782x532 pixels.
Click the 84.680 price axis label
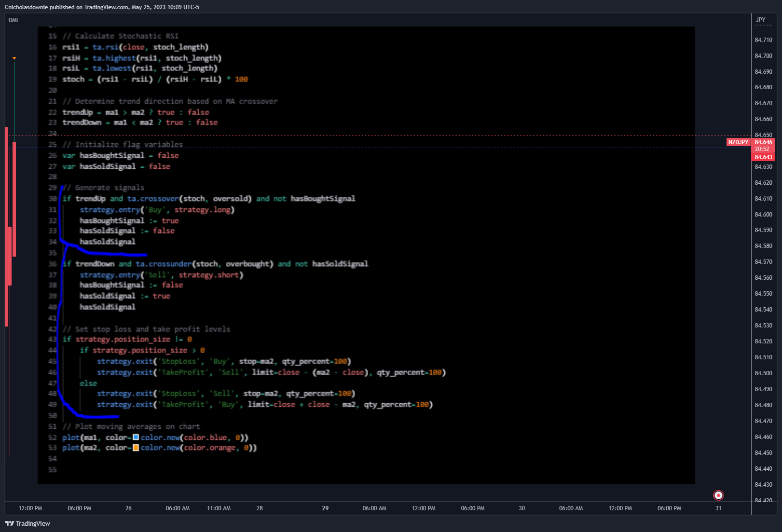(x=763, y=87)
